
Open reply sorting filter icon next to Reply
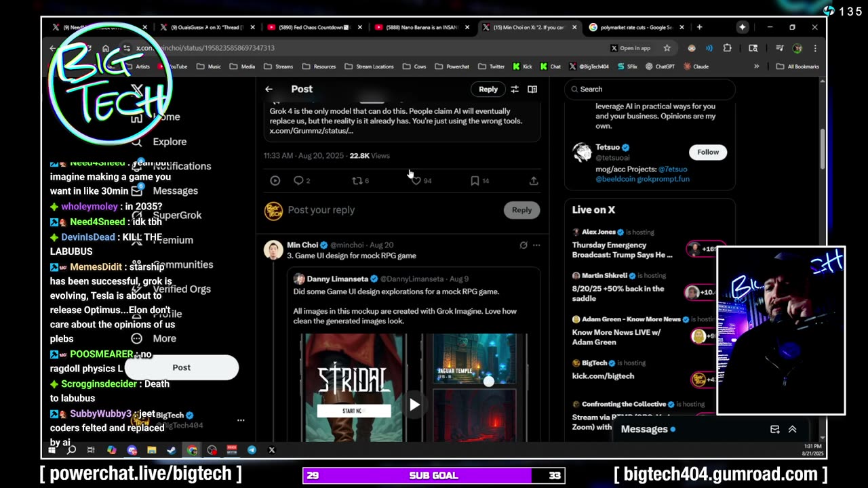coord(515,89)
